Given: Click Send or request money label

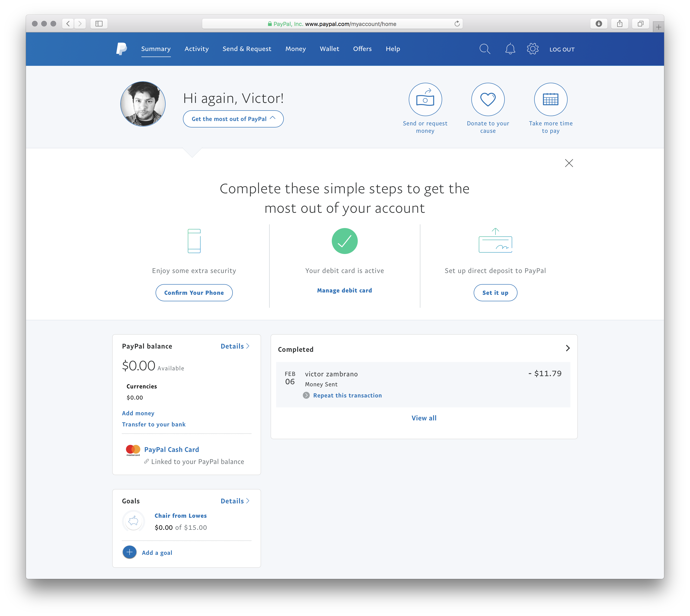Looking at the screenshot, I should click(425, 127).
